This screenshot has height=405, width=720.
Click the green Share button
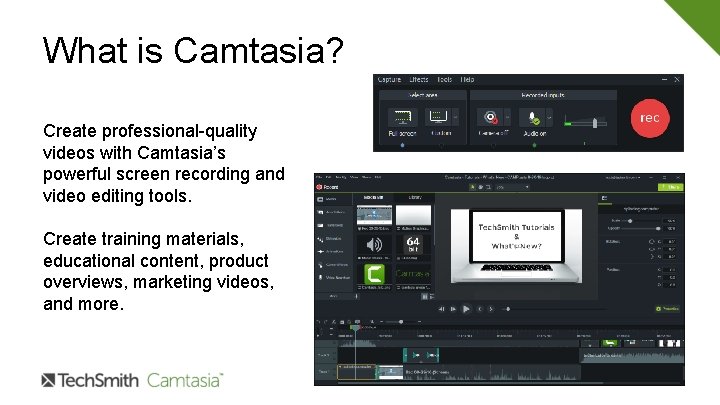pos(671,187)
